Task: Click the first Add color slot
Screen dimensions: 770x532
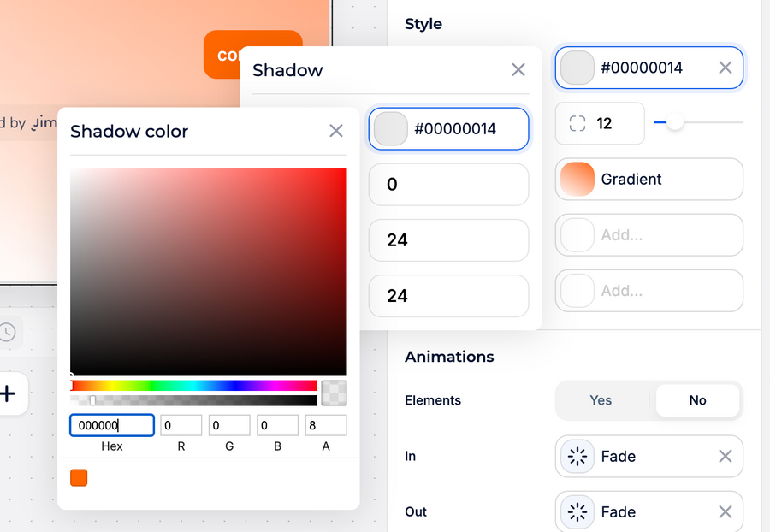Action: 648,235
